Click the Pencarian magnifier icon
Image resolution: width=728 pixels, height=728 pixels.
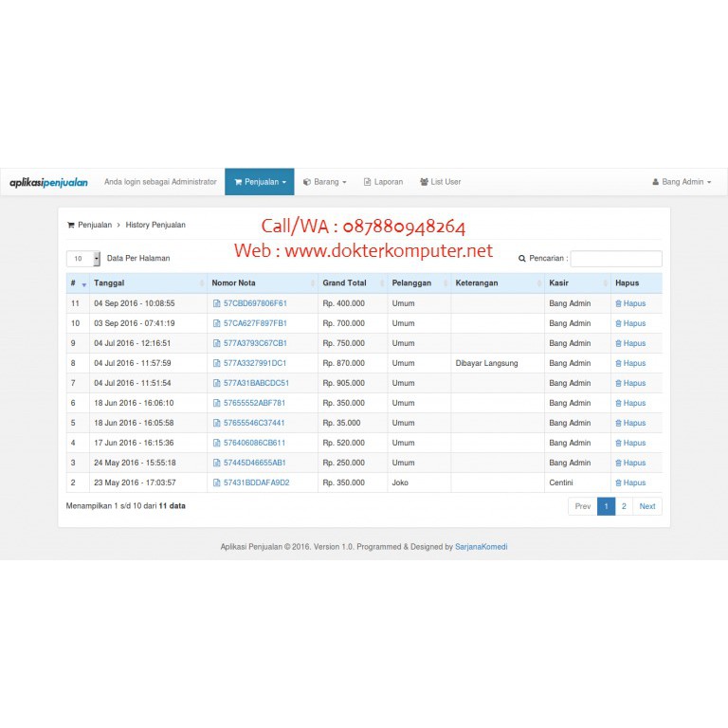point(522,259)
